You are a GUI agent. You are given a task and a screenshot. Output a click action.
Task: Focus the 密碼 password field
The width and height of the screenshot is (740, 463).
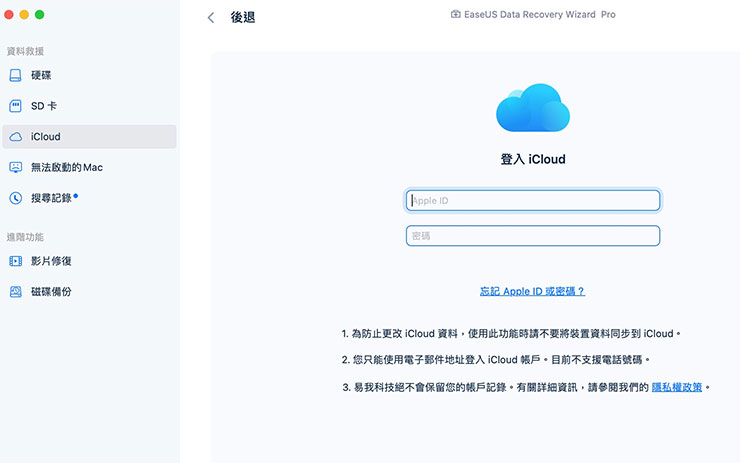point(533,236)
